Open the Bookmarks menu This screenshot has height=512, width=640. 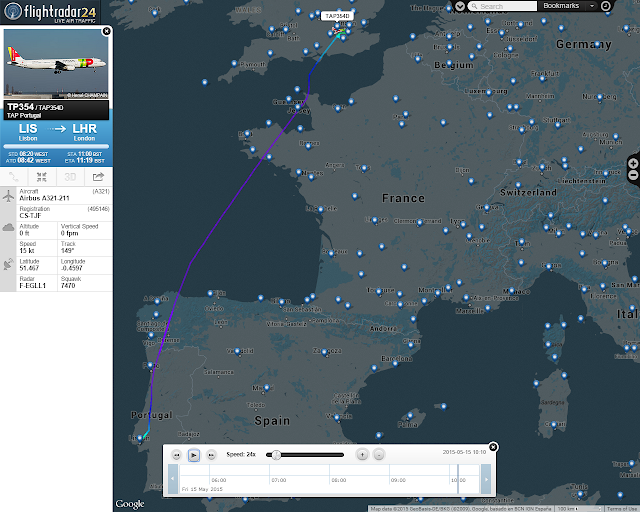[561, 6]
